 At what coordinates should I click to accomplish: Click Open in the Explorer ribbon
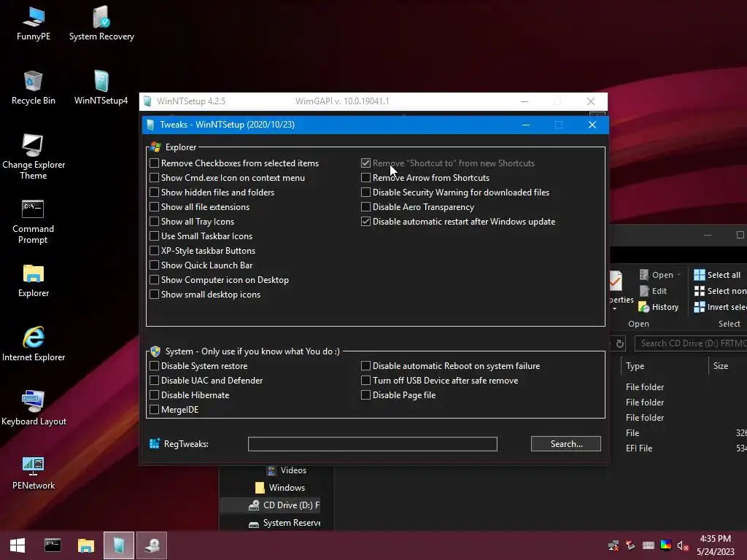(659, 275)
